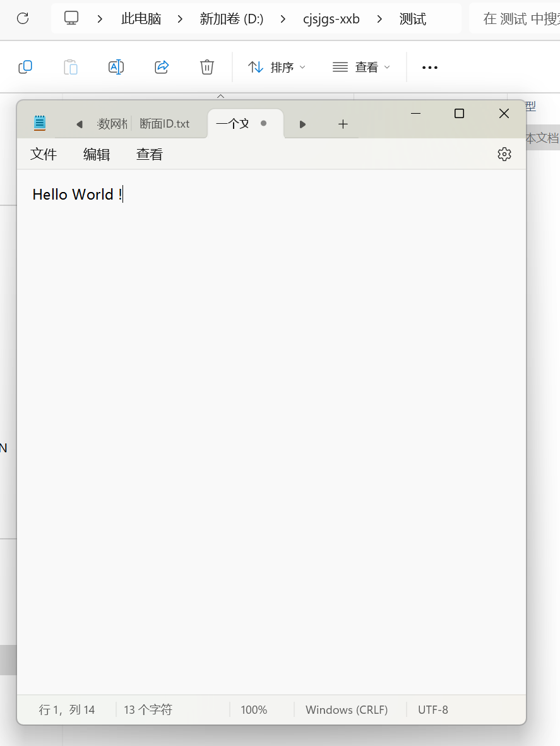Viewport: 560px width, 746px height.
Task: Maximize the Notepad window
Action: pos(459,113)
